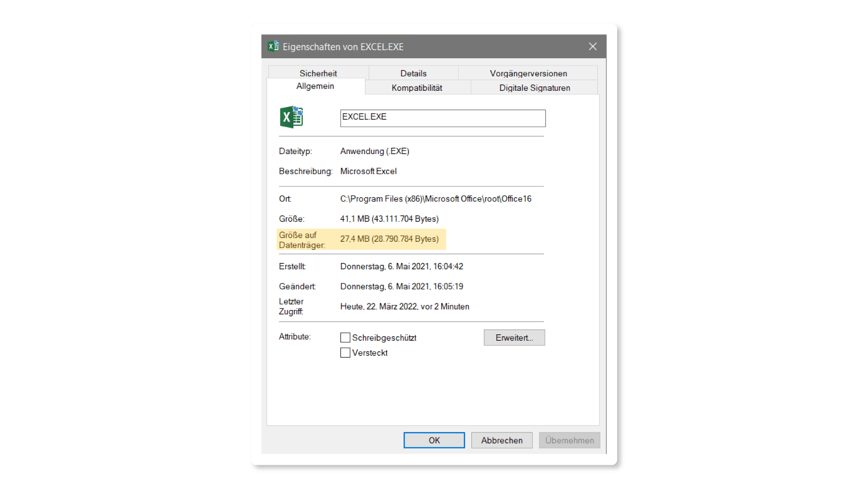Click the Excel icon in the title bar
This screenshot has width=868, height=488.
(273, 46)
